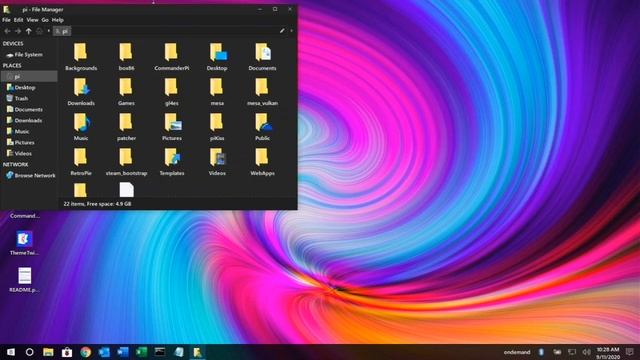This screenshot has width=640, height=360.
Task: Open the README desktop file
Action: (24, 276)
